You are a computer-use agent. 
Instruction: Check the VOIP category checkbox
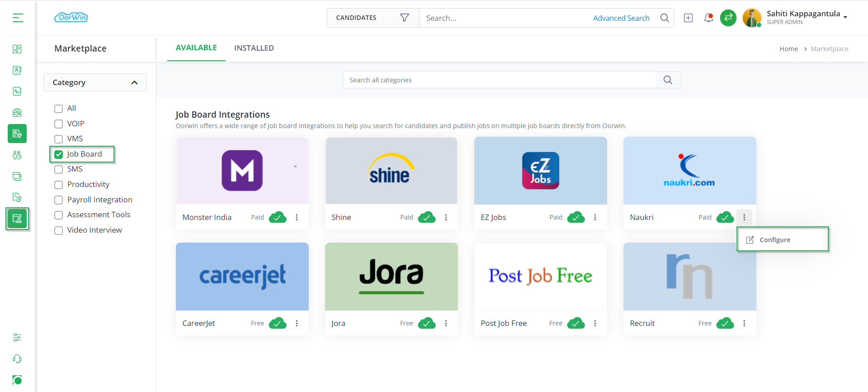58,124
